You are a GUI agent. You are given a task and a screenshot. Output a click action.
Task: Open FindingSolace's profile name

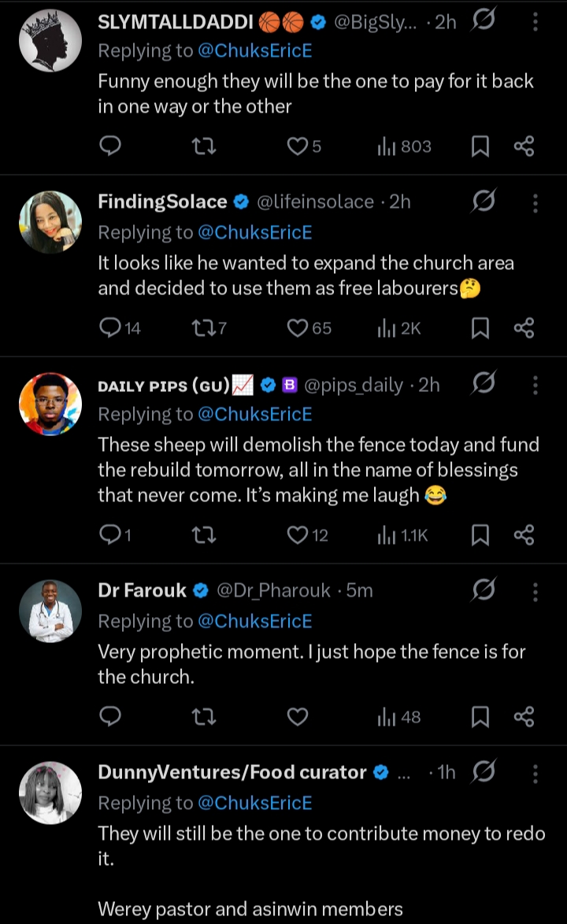[162, 202]
